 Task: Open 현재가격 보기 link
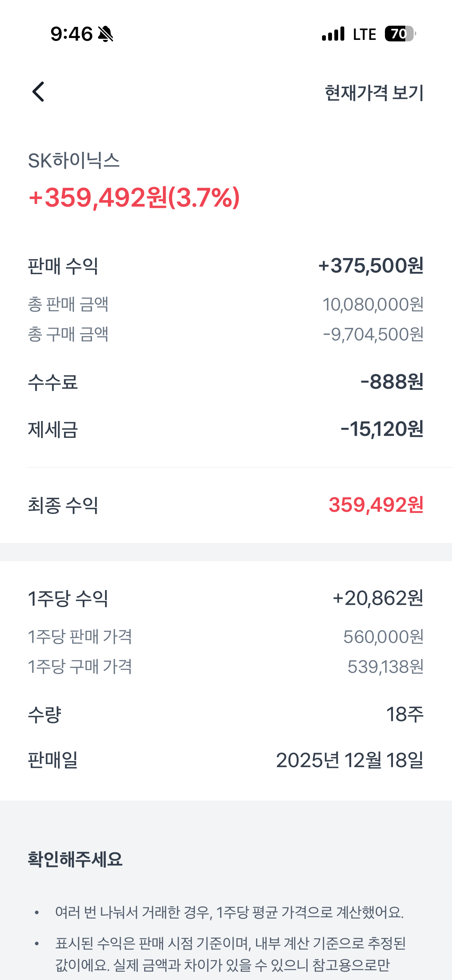coord(374,93)
